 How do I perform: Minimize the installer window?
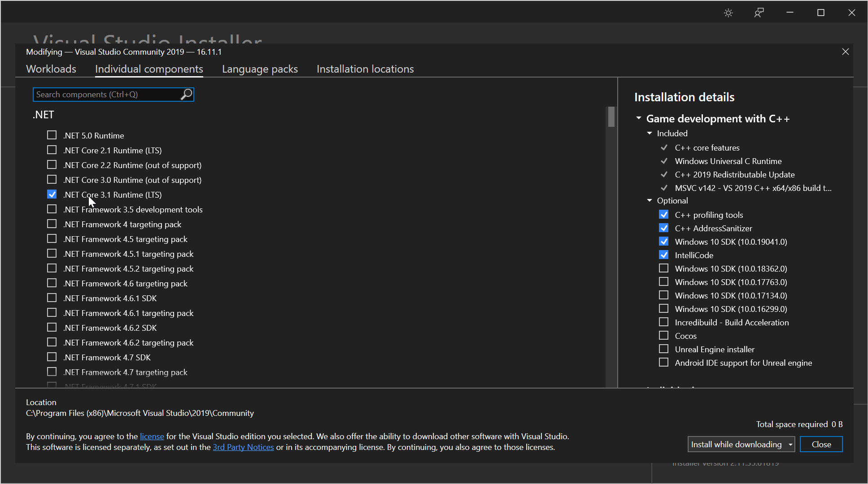click(790, 13)
